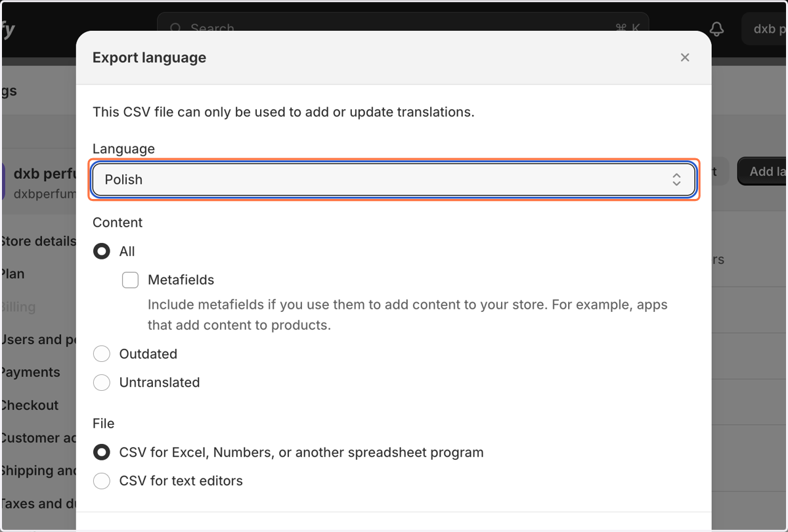Open Payments in settings sidebar
The image size is (788, 532).
pos(30,372)
